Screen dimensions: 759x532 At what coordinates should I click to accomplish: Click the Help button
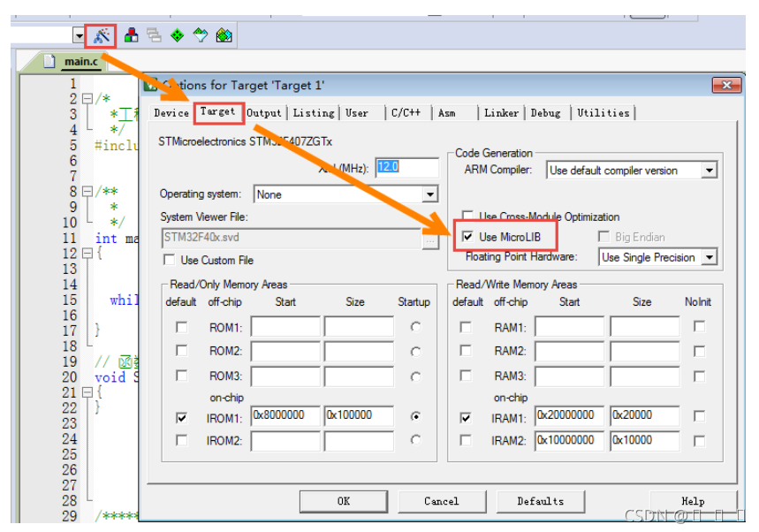pyautogui.click(x=693, y=501)
